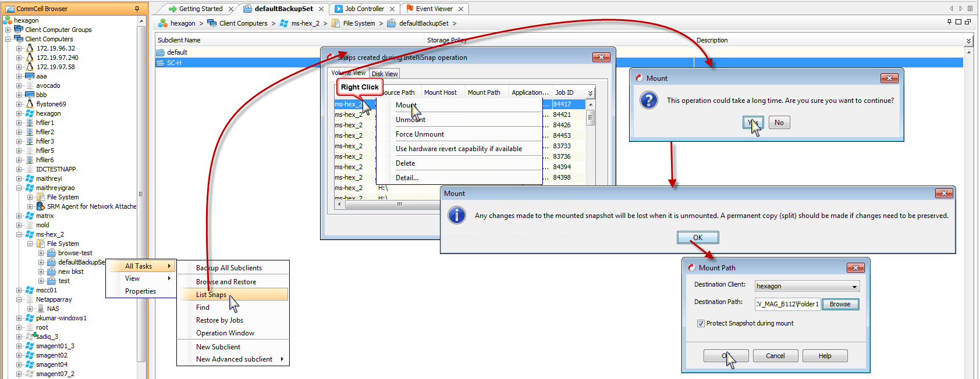This screenshot has width=980, height=379.
Task: Click the SC-H subclient folder icon
Action: (161, 63)
